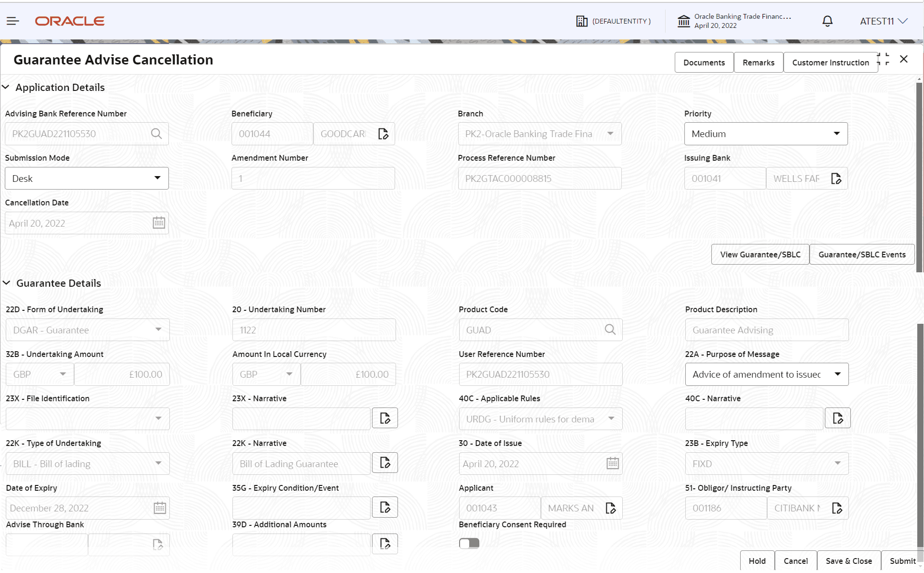Click the edit icon beside 51-Obligor CITIBANK
This screenshot has width=924, height=573.
pos(837,508)
